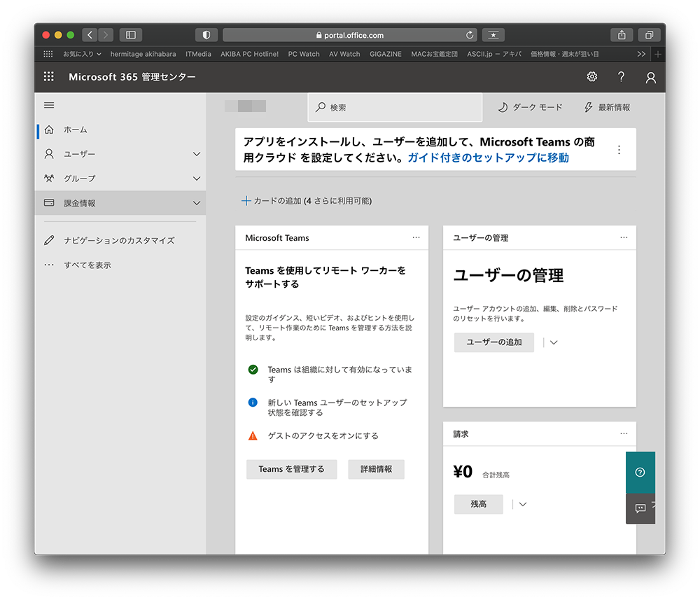The width and height of the screenshot is (700, 600).
Task: Click the plus icon to add a card
Action: [x=246, y=201]
